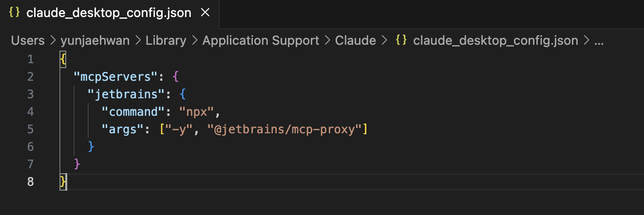The width and height of the screenshot is (644, 215).
Task: Click the Users breadcrumb segment
Action: [x=28, y=40]
